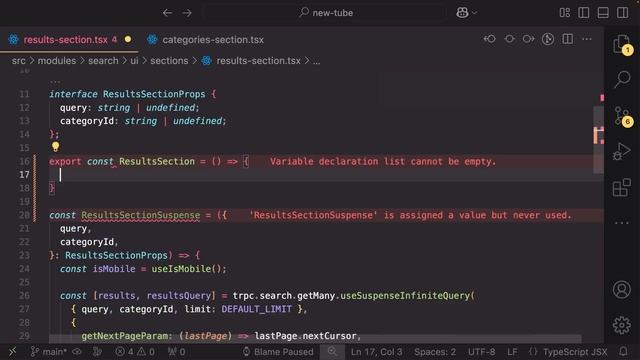Change file encoding via UTF-8
This screenshot has height=360, width=640.
(x=481, y=351)
